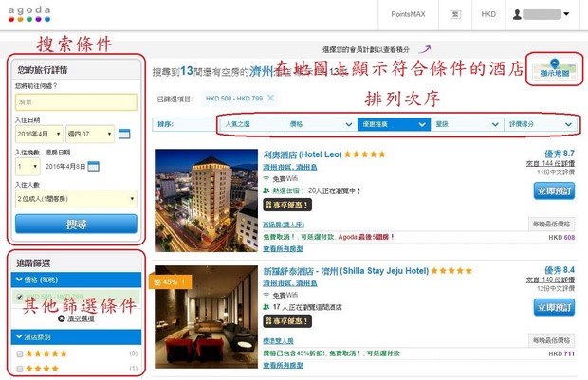Click the agoda logo

[29, 14]
